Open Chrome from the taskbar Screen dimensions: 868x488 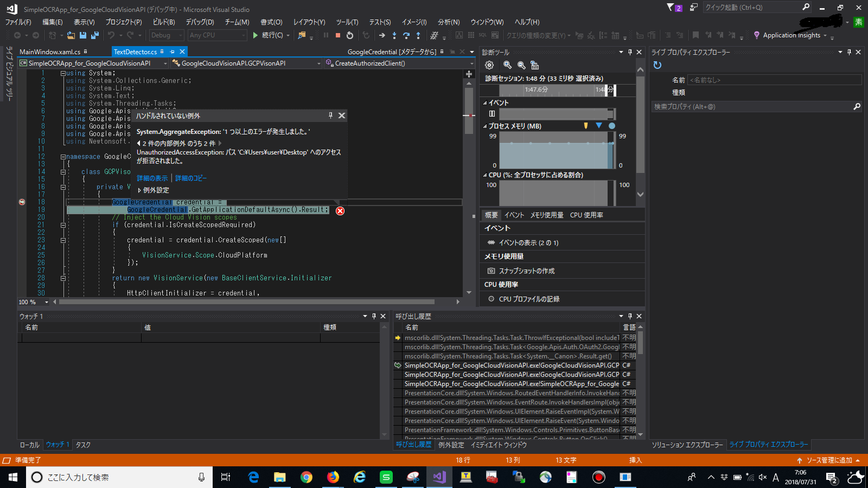pyautogui.click(x=307, y=477)
